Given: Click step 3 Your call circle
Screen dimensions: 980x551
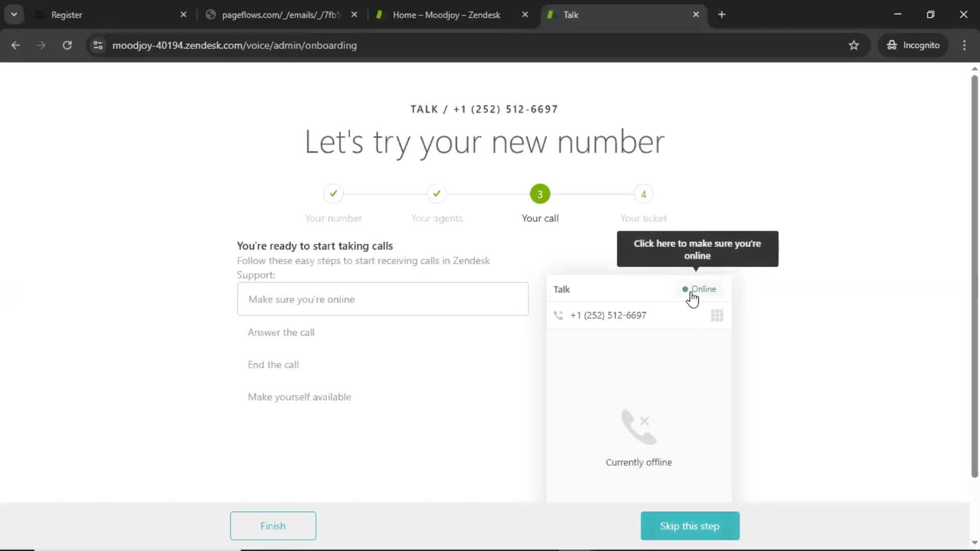Looking at the screenshot, I should [x=540, y=194].
